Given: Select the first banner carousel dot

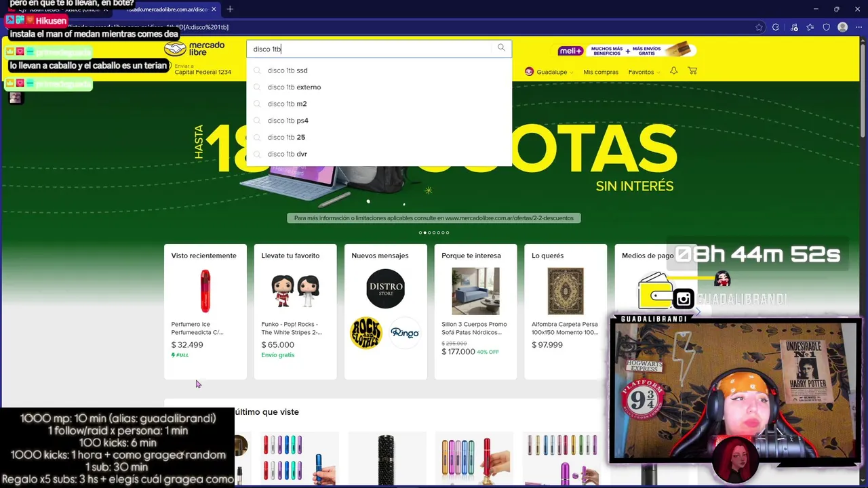Looking at the screenshot, I should (420, 232).
